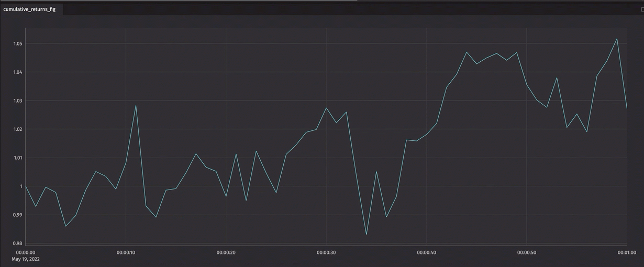Click the 0.99 y-axis label
The width and height of the screenshot is (644, 267).
[x=18, y=215]
